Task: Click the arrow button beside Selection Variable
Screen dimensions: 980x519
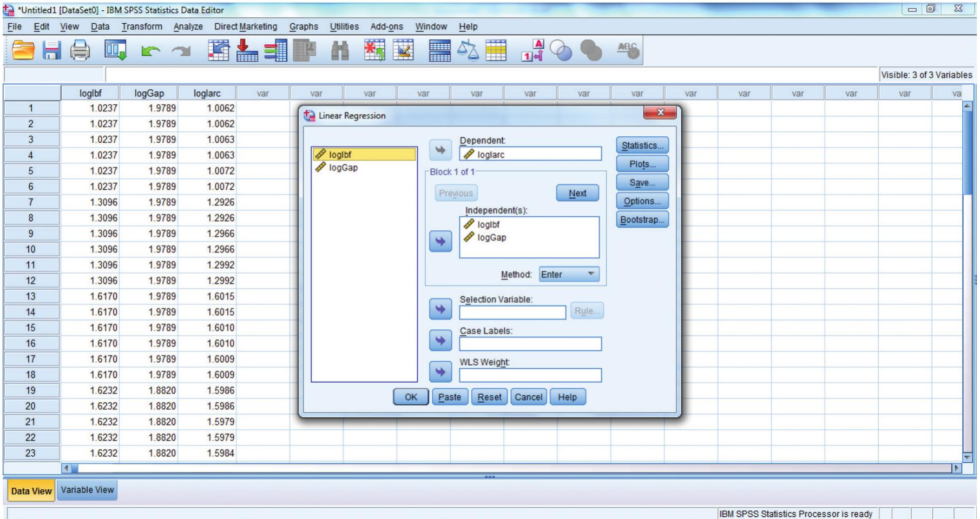Action: (x=440, y=310)
